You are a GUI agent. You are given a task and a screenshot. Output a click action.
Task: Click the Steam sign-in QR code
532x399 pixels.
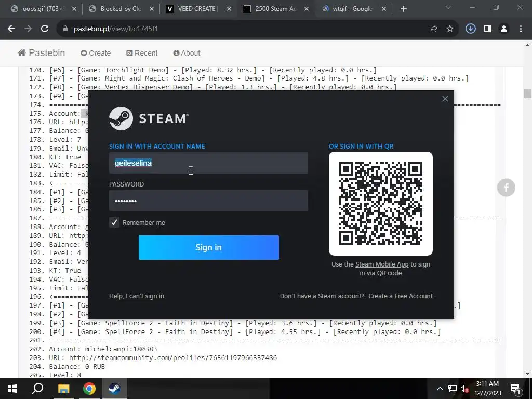pyautogui.click(x=381, y=204)
